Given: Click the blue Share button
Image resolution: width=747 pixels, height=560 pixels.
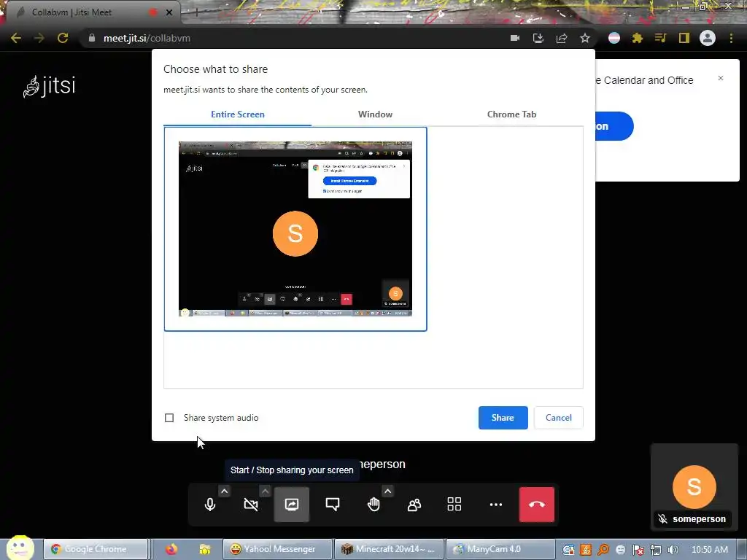Looking at the screenshot, I should (x=503, y=418).
